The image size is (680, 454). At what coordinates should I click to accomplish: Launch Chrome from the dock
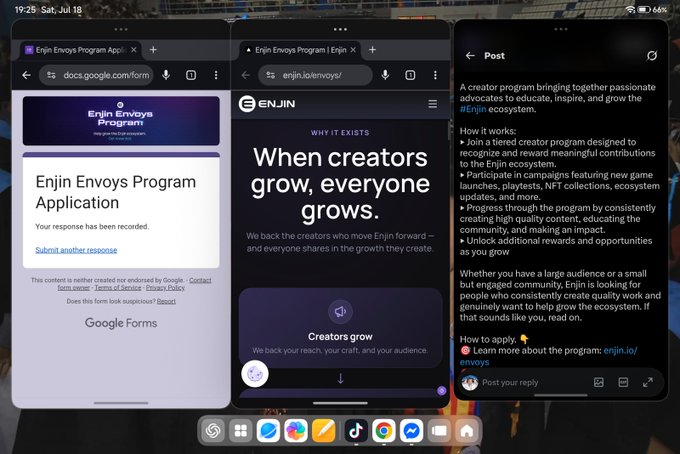(384, 431)
